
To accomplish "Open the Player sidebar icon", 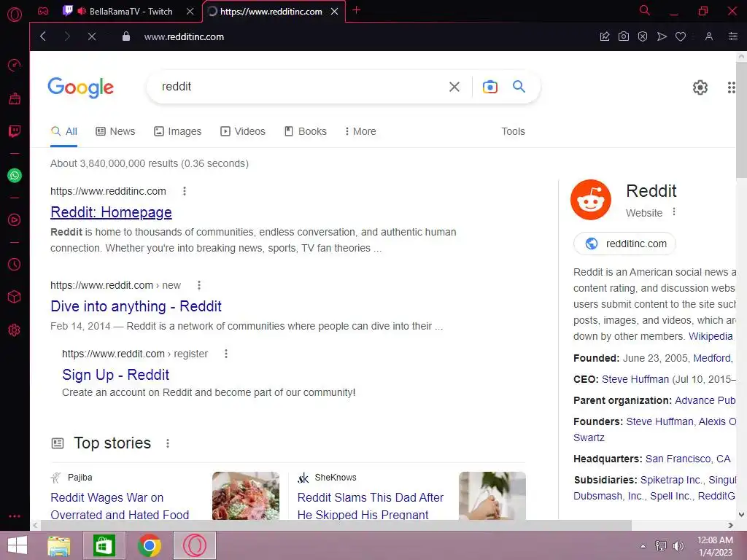I will 15,219.
